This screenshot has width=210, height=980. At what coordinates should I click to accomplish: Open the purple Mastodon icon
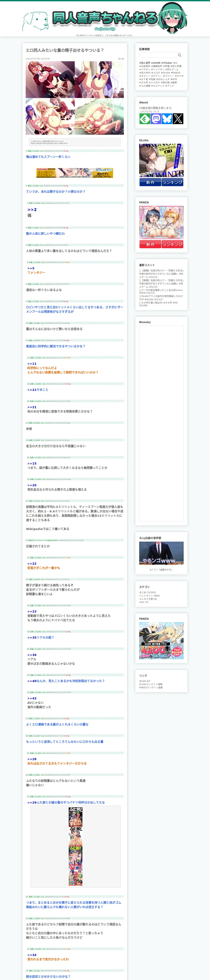point(156,119)
